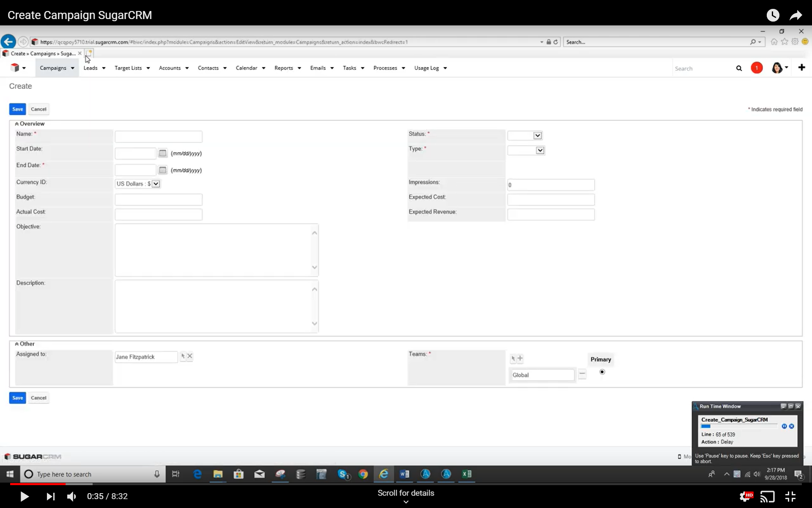Click the top Cancel button
The height and width of the screenshot is (508, 812).
[x=38, y=109]
